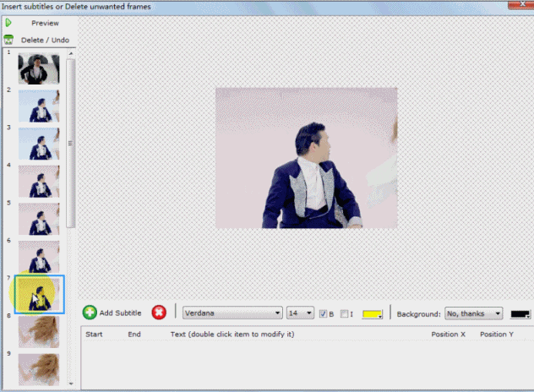
Task: Click the frame list scroll down arrow
Action: pyautogui.click(x=71, y=384)
